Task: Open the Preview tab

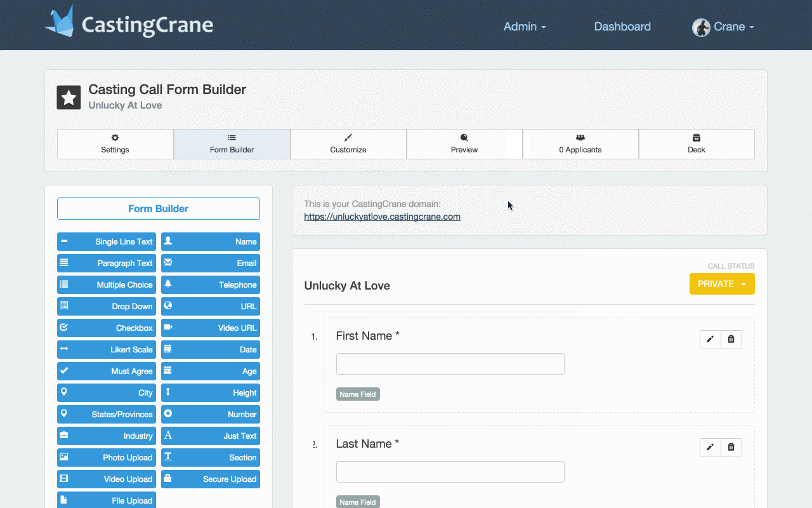Action: 464,144
